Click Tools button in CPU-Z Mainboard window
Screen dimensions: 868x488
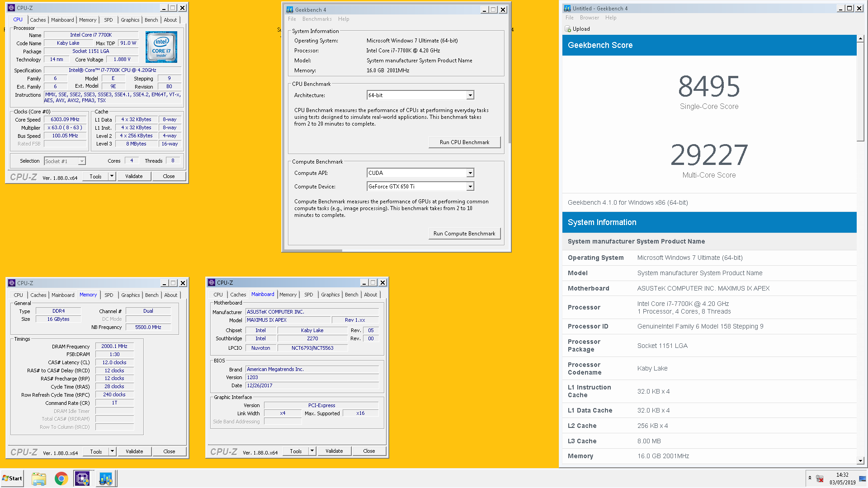296,451
